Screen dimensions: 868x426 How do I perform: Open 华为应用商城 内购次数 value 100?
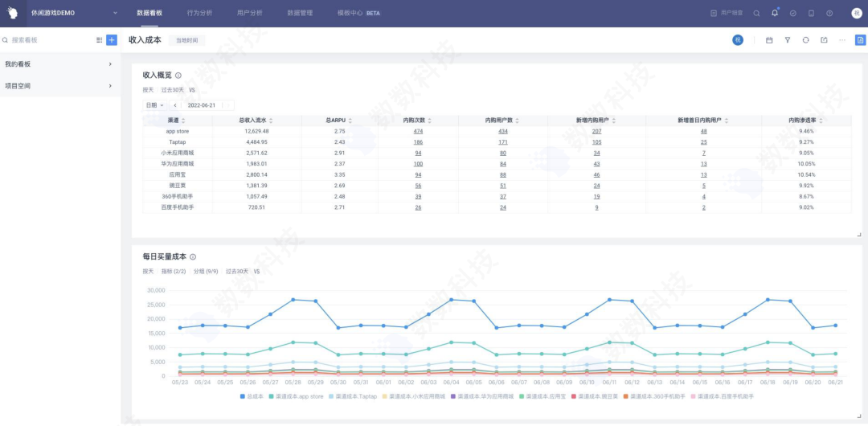pos(418,164)
